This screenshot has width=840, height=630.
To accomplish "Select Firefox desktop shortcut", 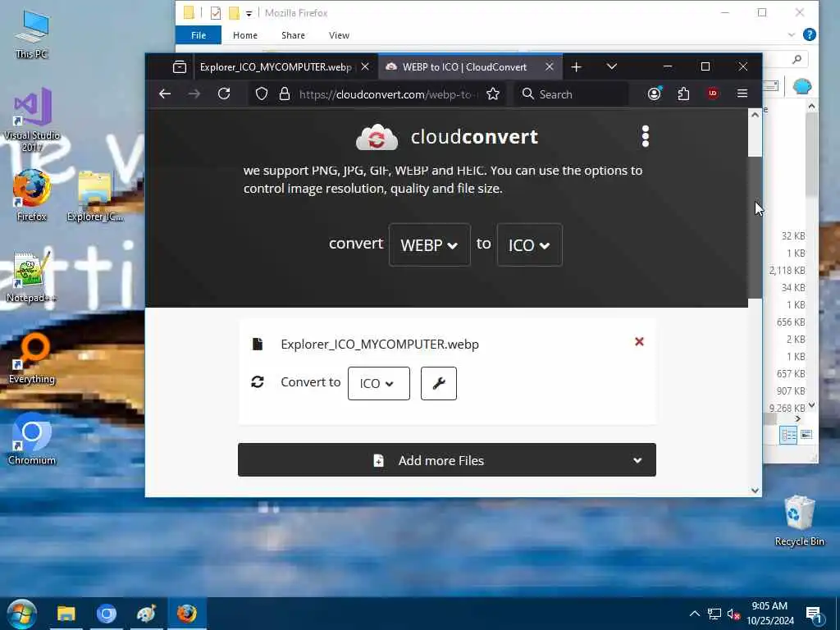I will click(x=32, y=195).
